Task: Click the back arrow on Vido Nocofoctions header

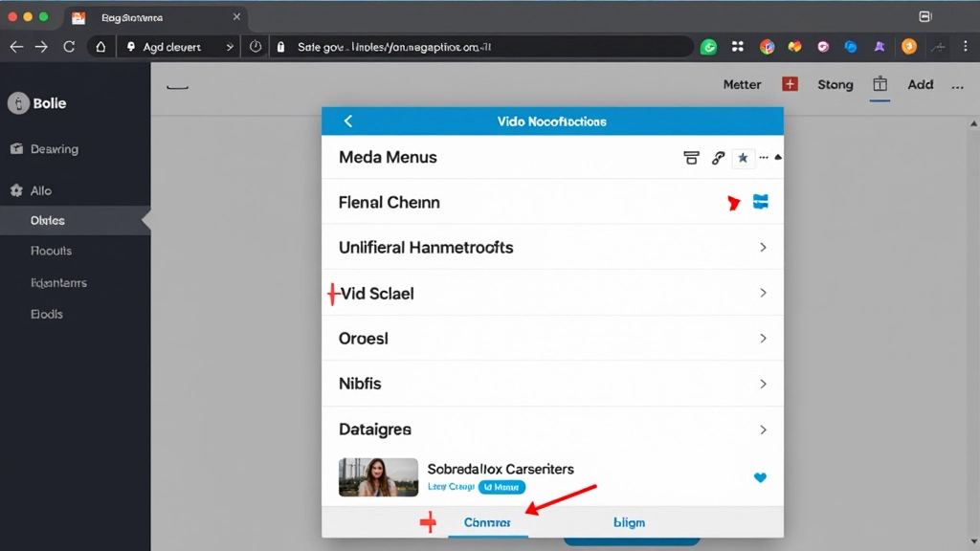Action: (348, 121)
